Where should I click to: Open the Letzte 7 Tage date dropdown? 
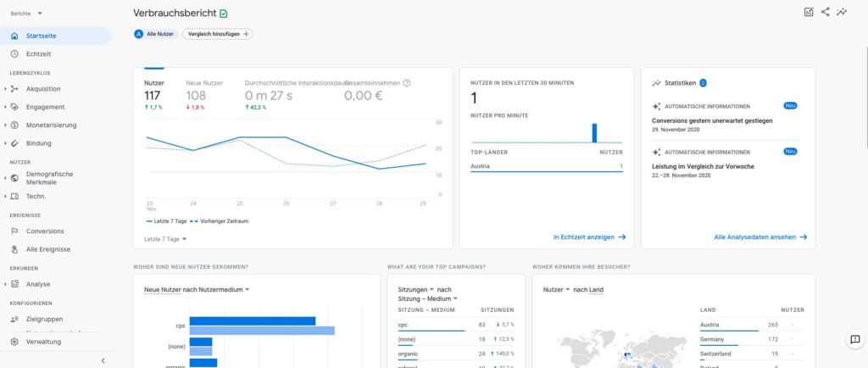165,239
